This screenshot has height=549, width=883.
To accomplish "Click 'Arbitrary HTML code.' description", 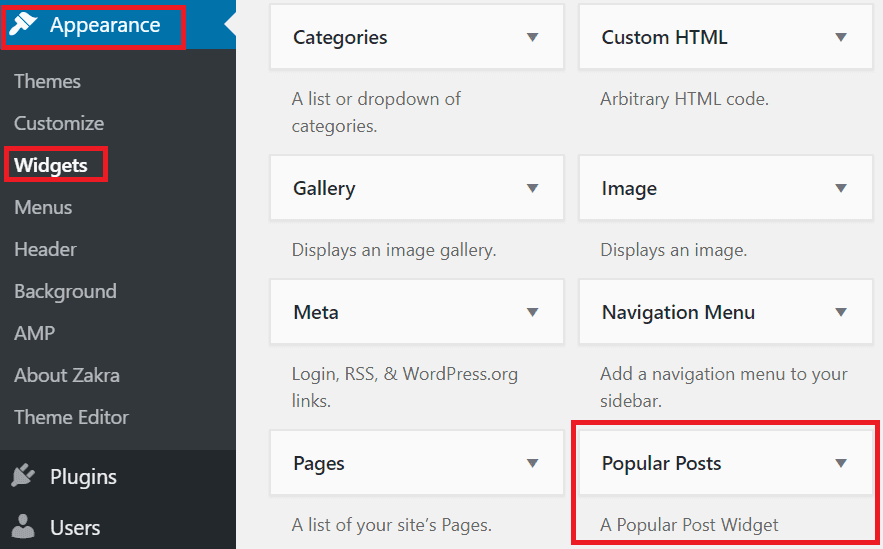I will pyautogui.click(x=684, y=99).
